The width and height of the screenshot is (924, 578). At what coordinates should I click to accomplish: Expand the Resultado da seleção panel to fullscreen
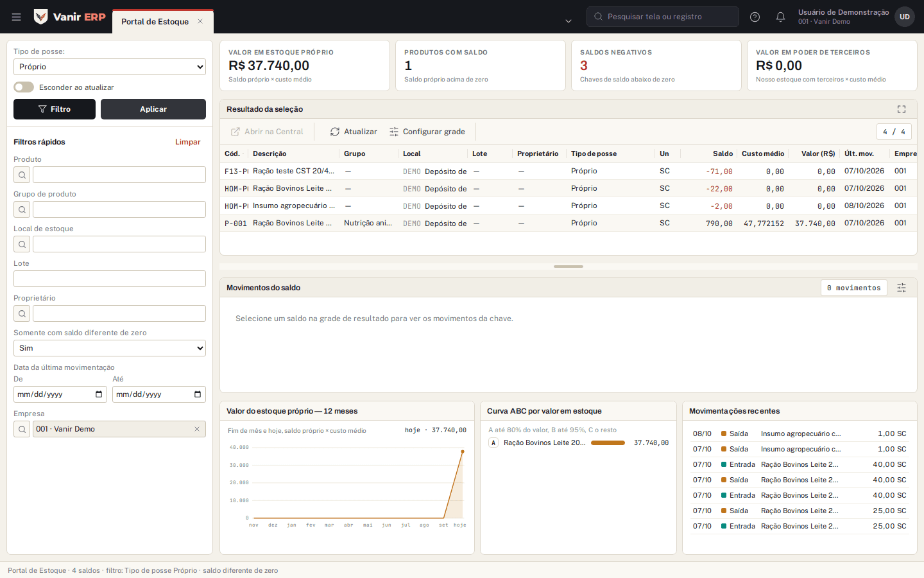pyautogui.click(x=902, y=109)
